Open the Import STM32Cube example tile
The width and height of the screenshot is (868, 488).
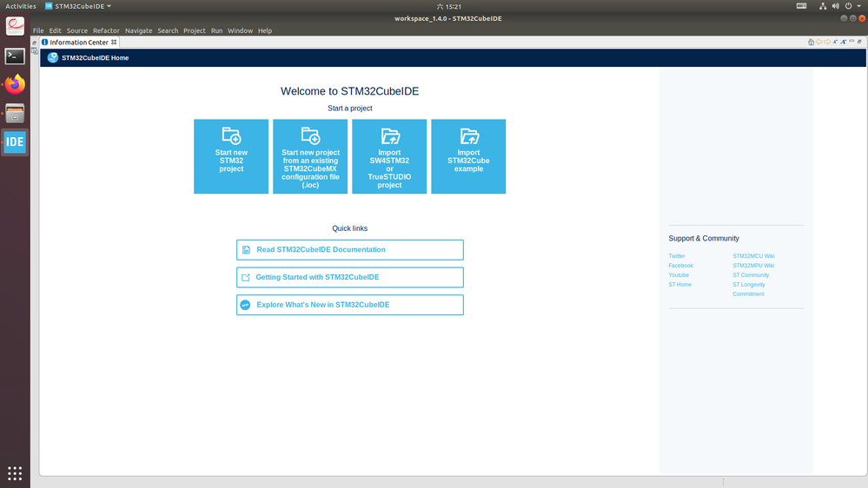point(468,156)
